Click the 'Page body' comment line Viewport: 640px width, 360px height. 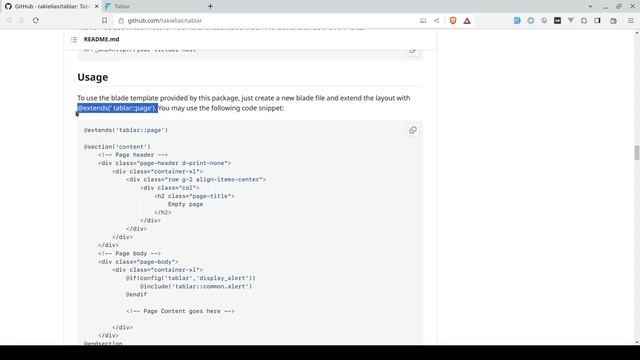(129, 253)
